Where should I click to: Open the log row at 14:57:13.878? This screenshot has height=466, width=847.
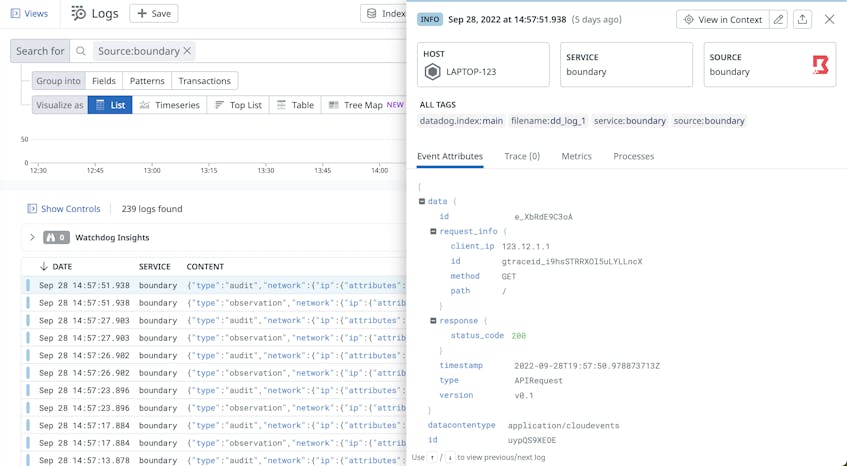tap(214, 460)
